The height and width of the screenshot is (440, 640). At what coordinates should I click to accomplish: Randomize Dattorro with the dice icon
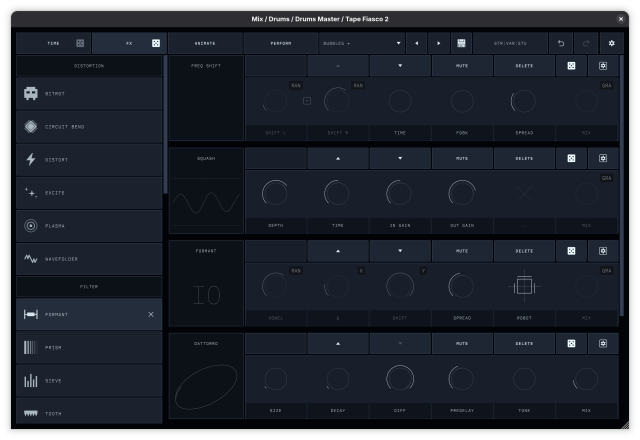click(571, 344)
